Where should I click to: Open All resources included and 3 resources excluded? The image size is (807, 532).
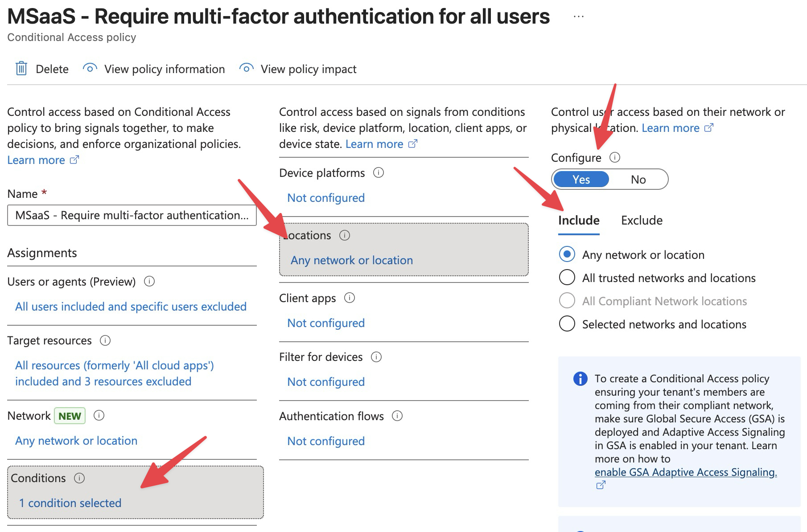(115, 373)
